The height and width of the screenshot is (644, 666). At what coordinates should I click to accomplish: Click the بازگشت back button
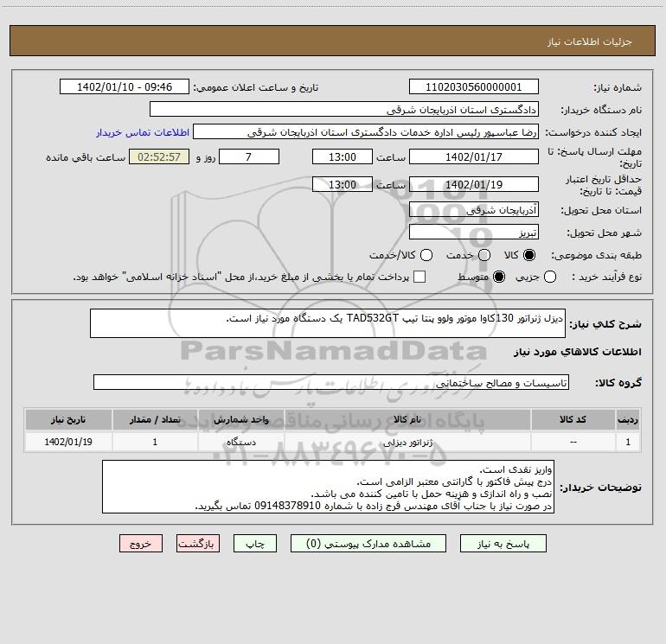[x=198, y=544]
